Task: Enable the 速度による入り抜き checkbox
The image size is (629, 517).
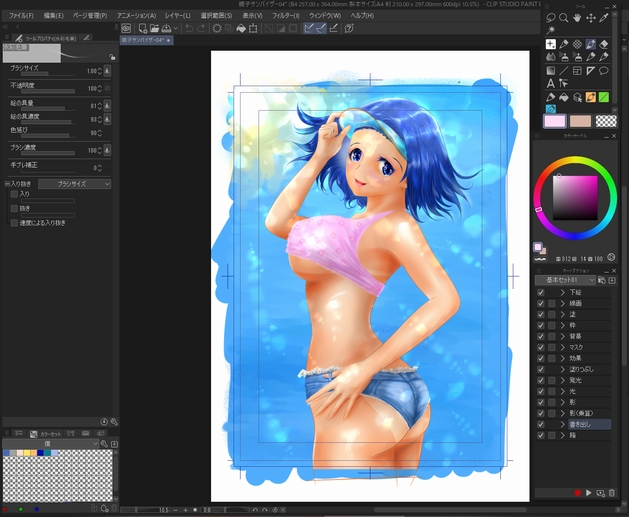Action: click(x=14, y=223)
